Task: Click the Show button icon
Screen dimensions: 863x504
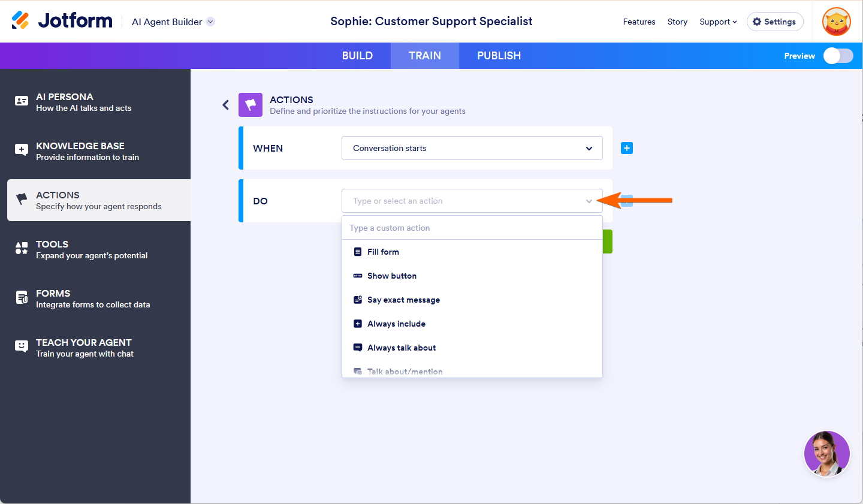Action: pos(358,276)
